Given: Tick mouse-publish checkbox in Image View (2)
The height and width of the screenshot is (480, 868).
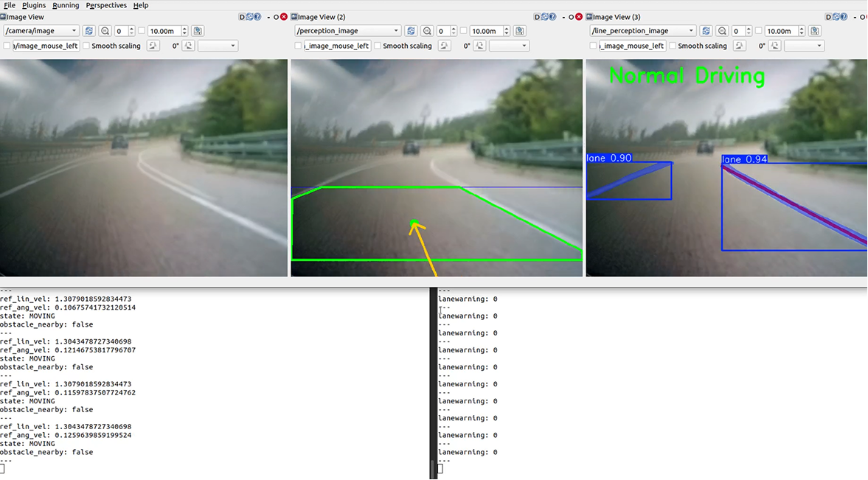Looking at the screenshot, I should click(298, 46).
